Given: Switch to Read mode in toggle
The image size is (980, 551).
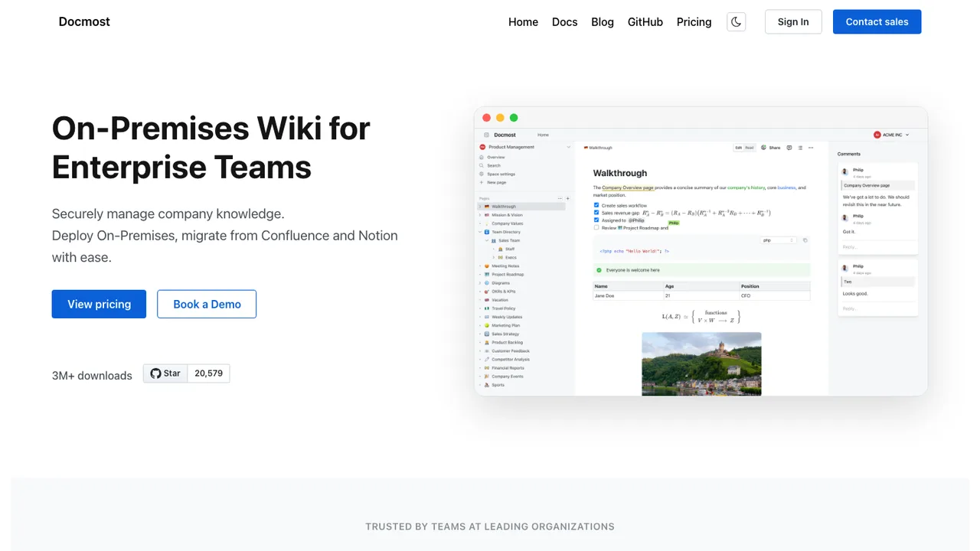Looking at the screenshot, I should [x=750, y=148].
